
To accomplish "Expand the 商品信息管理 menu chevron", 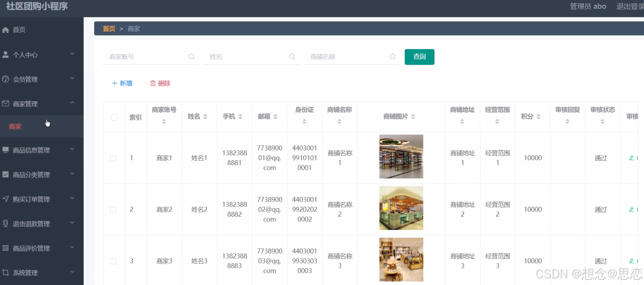I will click(x=72, y=149).
